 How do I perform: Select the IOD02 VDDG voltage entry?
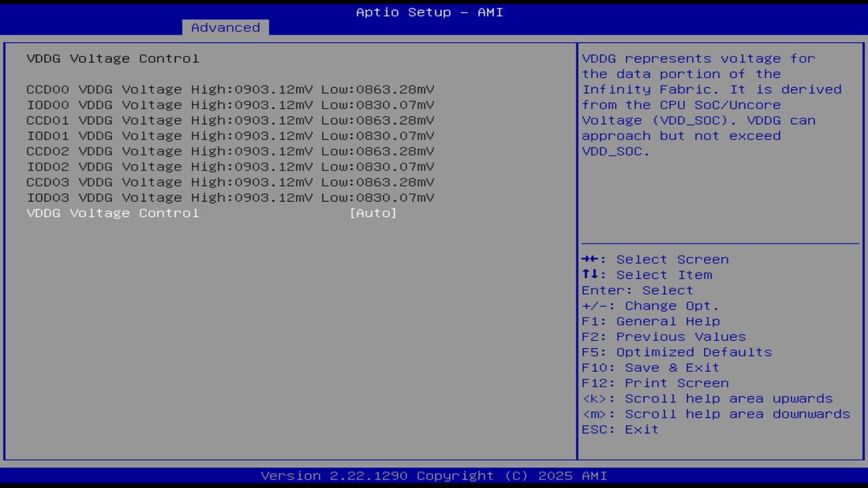[x=230, y=166]
